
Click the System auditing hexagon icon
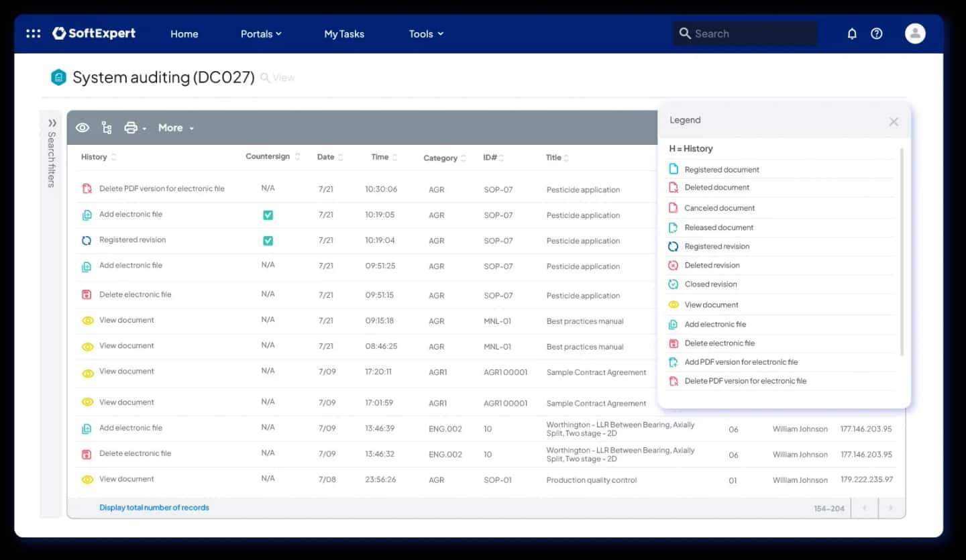tap(59, 78)
